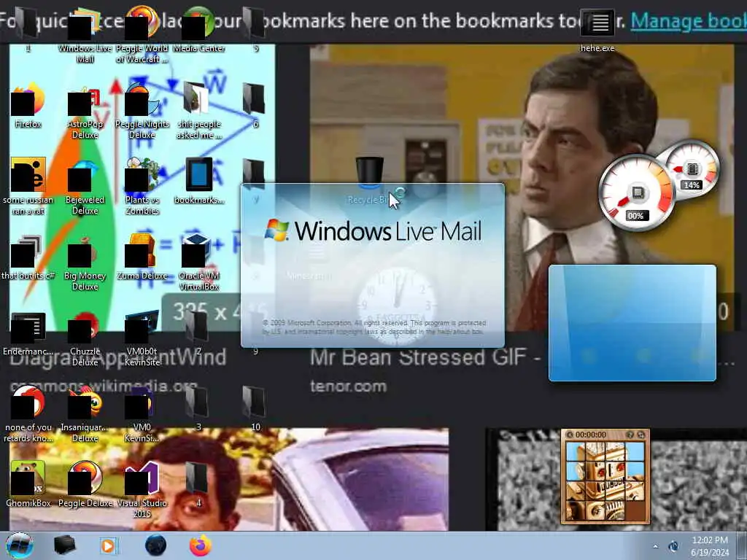The image size is (747, 560).
Task: Select the desktop folder named 6
Action: click(x=255, y=105)
